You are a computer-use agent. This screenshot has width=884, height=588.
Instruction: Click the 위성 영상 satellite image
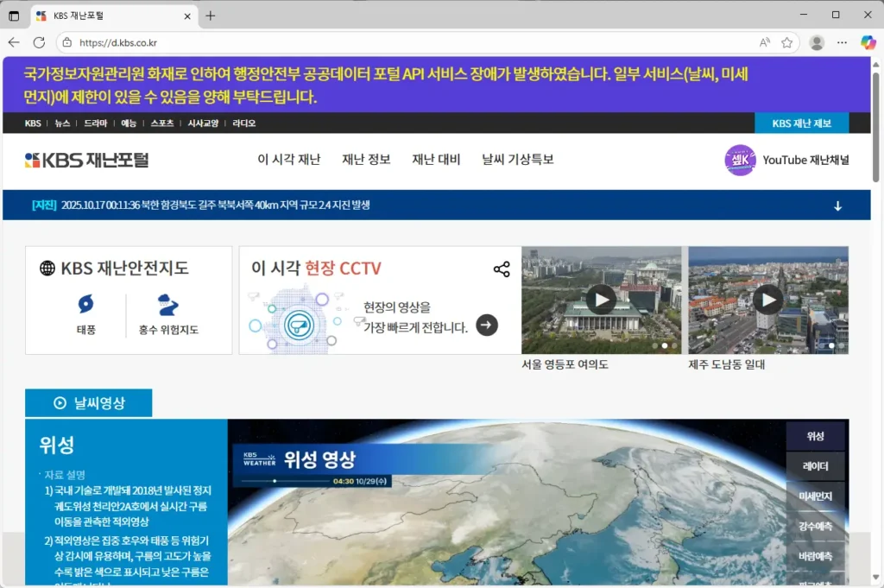point(538,502)
